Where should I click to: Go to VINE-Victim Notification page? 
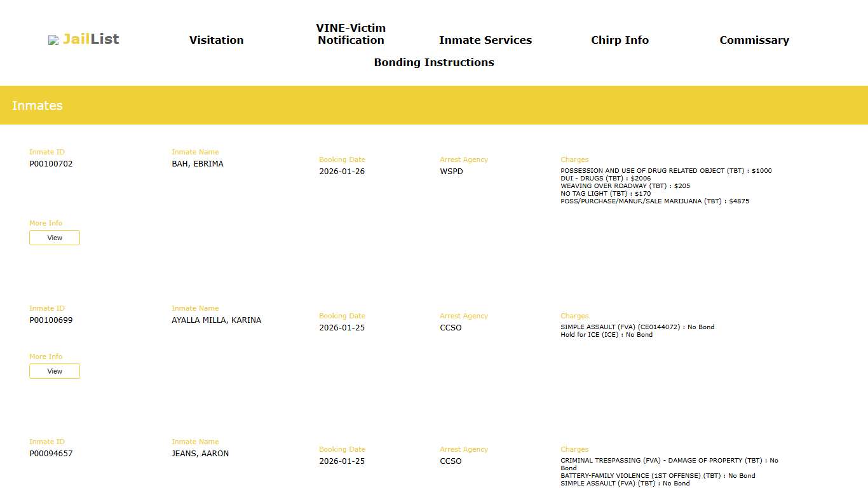coord(351,34)
